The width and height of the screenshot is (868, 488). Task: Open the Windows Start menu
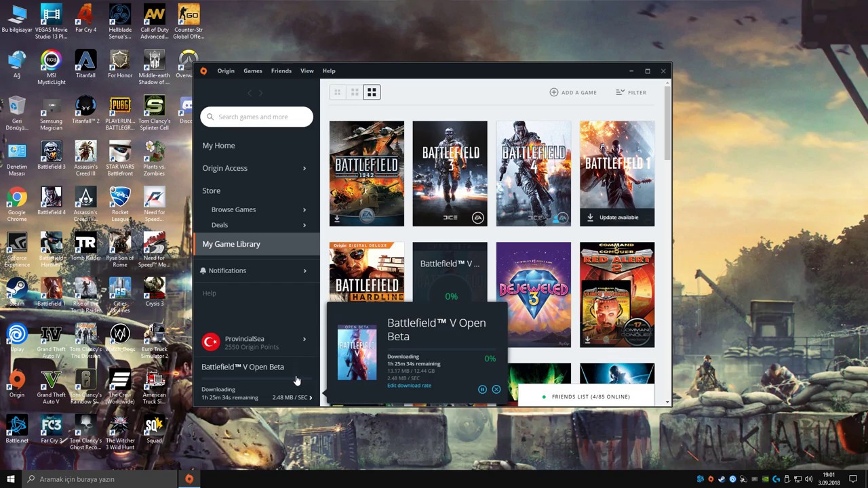click(x=10, y=479)
